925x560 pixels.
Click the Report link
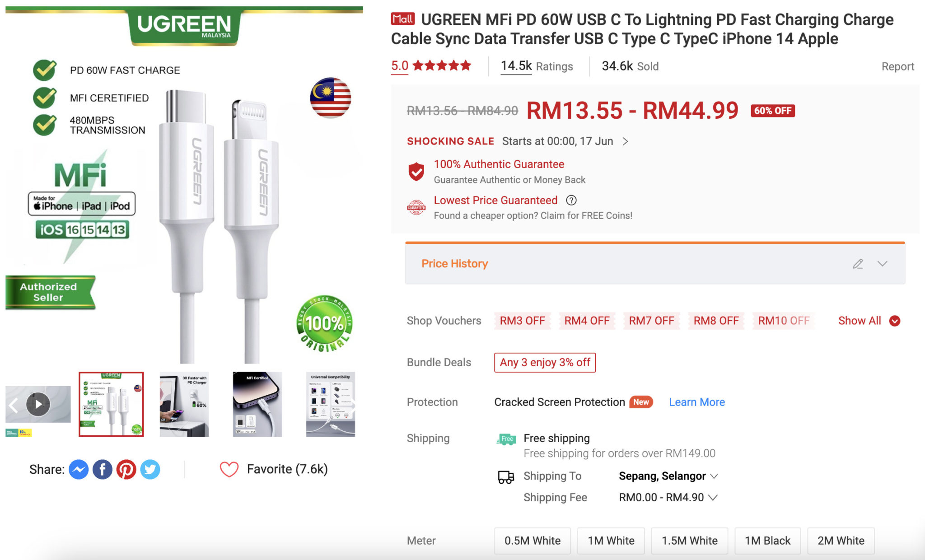point(897,66)
